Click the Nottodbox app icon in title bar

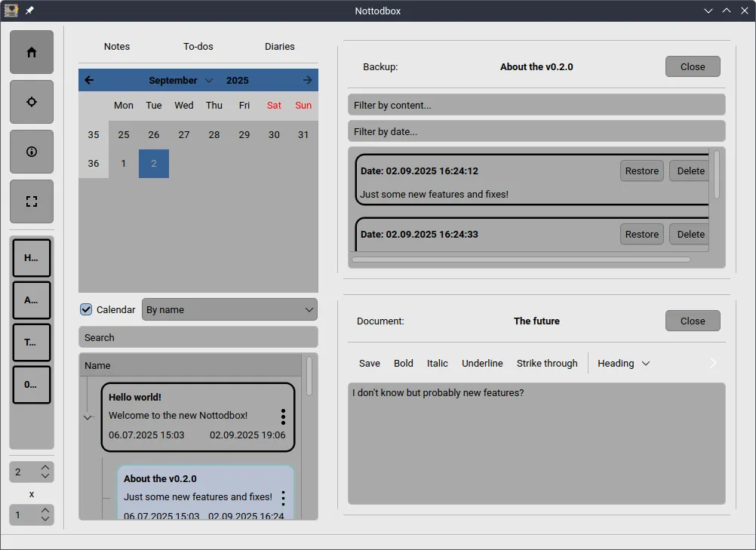point(11,10)
